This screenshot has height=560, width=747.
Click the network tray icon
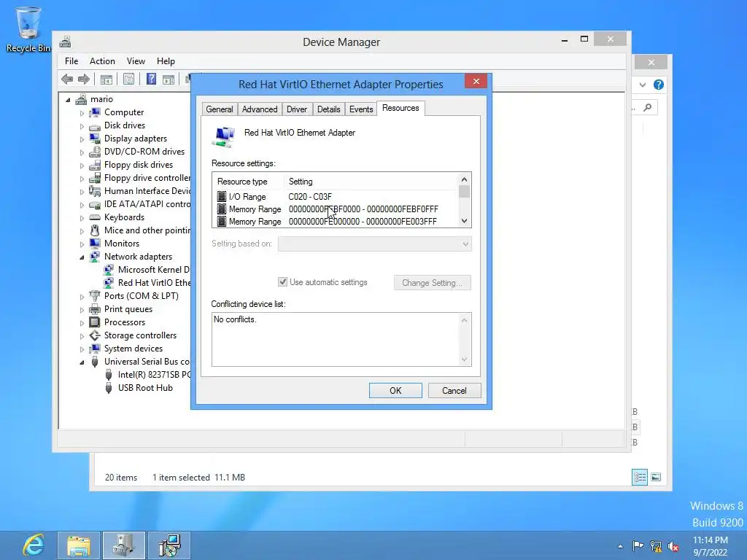point(656,546)
